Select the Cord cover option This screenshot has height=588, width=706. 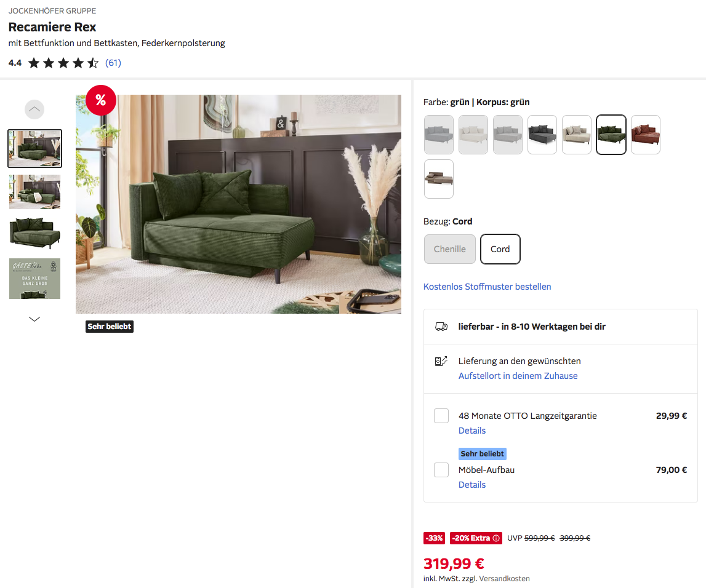pos(500,248)
